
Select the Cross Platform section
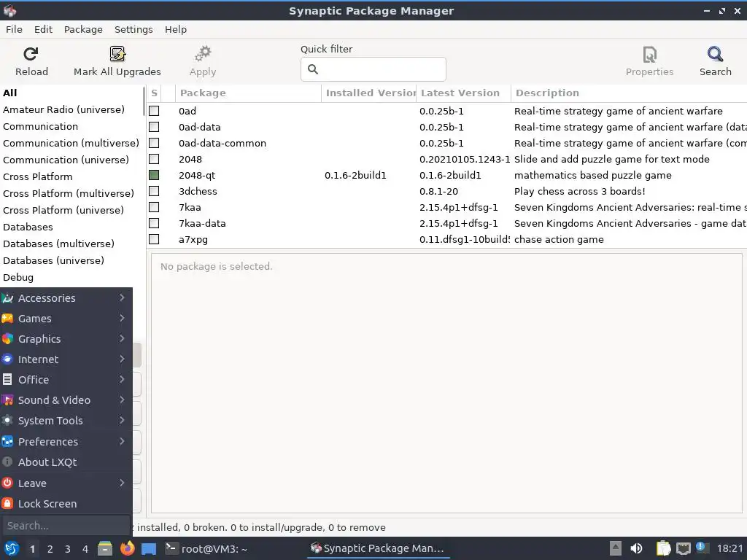[x=38, y=176]
